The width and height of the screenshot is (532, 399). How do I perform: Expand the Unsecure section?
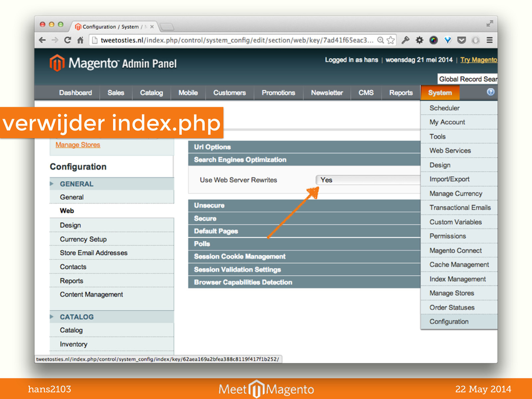tap(304, 205)
